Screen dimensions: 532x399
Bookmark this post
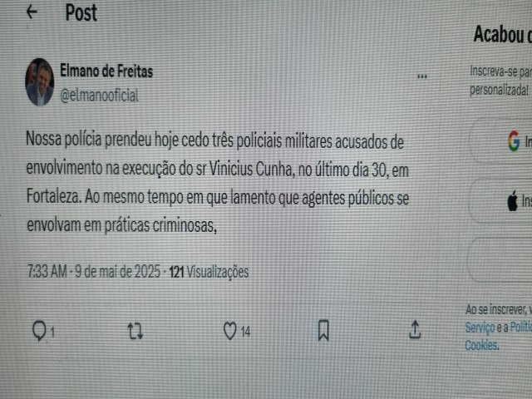(323, 330)
